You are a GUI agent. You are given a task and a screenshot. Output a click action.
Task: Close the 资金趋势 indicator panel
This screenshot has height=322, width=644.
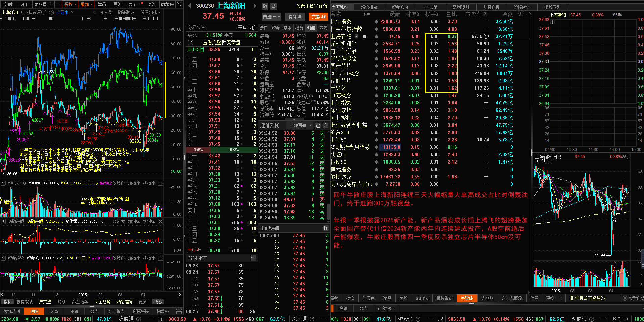(x=160, y=258)
